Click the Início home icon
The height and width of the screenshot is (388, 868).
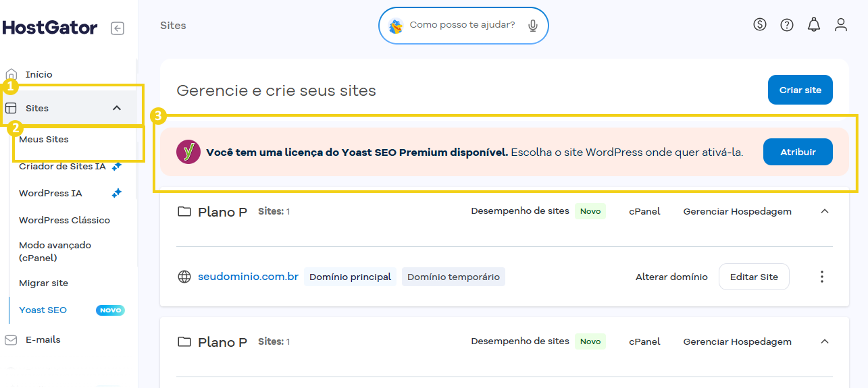(11, 74)
